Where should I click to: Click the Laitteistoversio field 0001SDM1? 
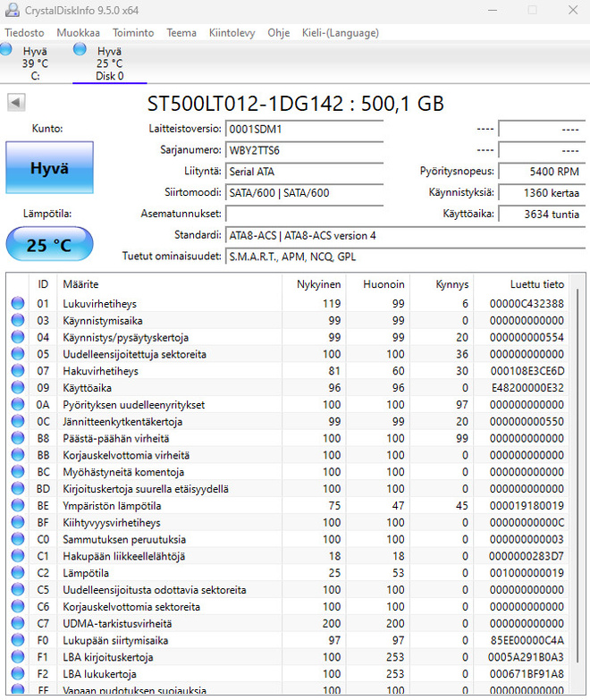tap(304, 129)
